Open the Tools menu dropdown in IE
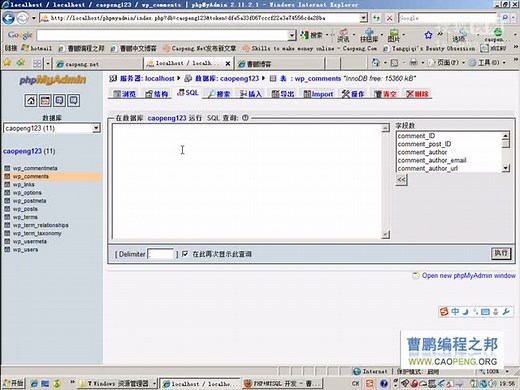 pos(487,62)
